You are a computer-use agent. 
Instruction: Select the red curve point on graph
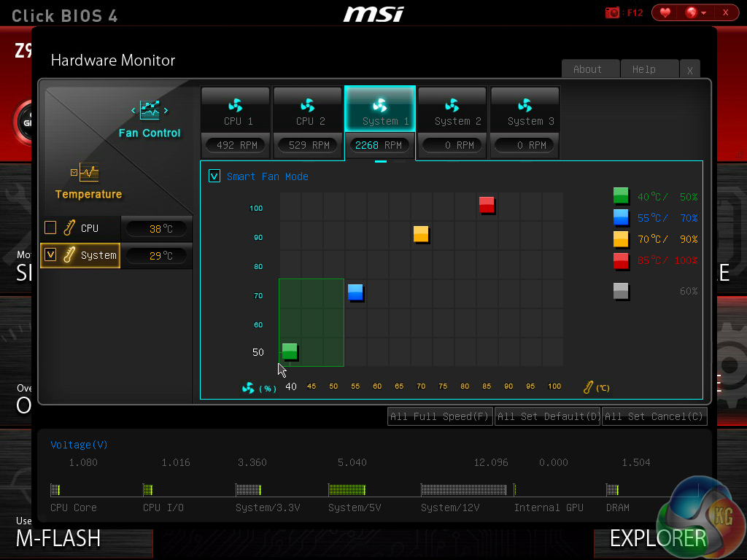point(487,205)
